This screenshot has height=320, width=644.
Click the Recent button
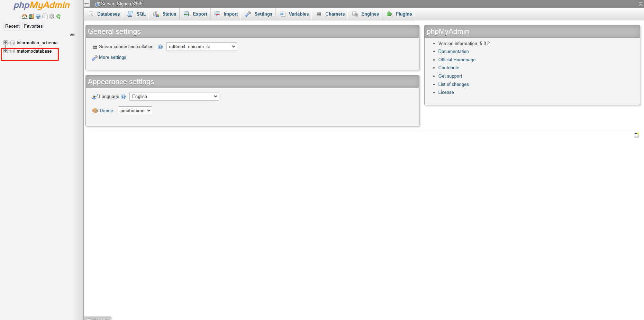(x=12, y=26)
